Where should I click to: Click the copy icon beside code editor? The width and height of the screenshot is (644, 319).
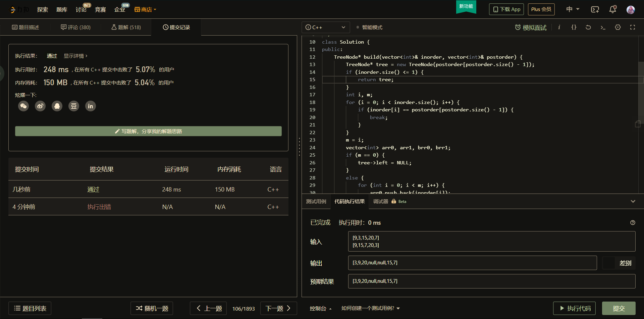pos(638,124)
